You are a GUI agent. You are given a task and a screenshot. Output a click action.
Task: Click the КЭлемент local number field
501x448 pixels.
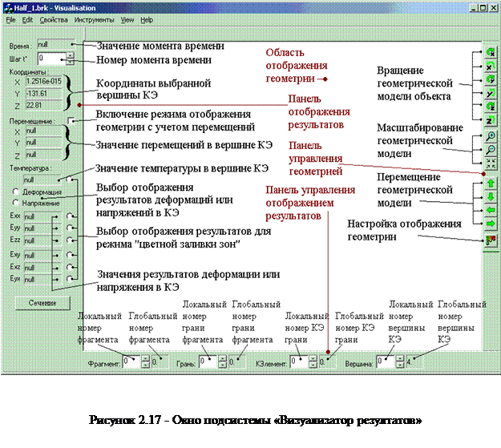coord(299,361)
